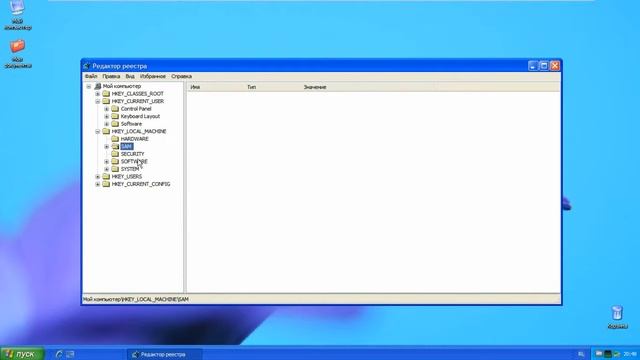Open the Мои документы desktop icon
This screenshot has width=640, height=360.
click(x=18, y=54)
